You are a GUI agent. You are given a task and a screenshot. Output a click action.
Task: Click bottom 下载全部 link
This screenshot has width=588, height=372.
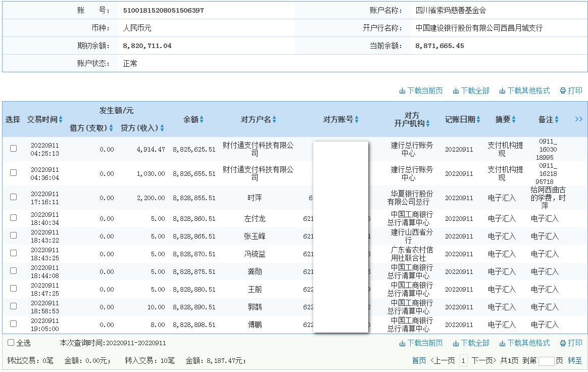point(471,343)
